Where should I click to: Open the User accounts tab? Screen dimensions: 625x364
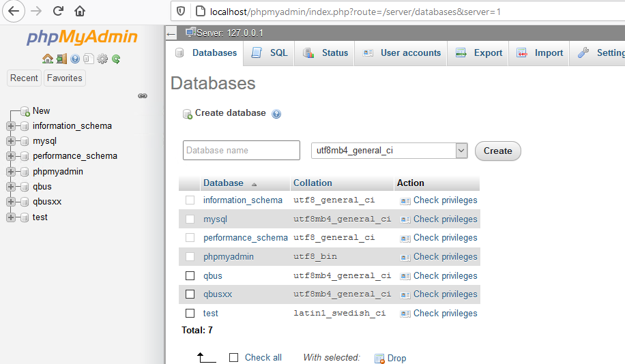(402, 52)
